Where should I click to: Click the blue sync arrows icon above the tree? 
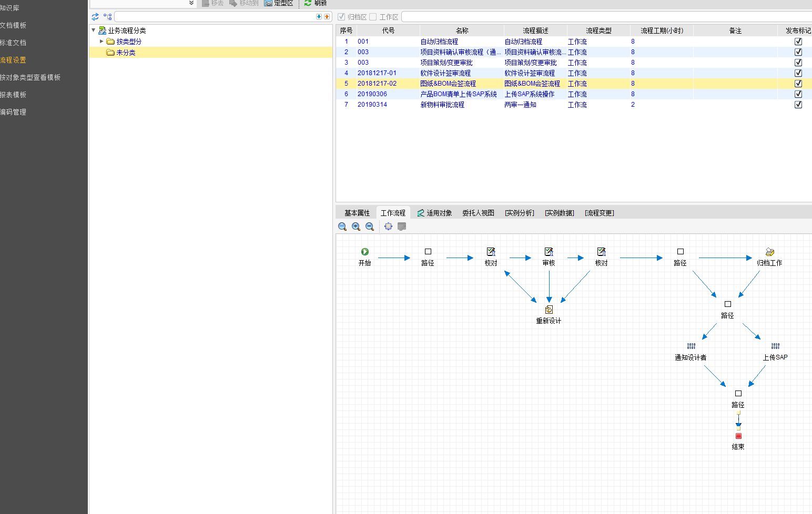[x=95, y=17]
